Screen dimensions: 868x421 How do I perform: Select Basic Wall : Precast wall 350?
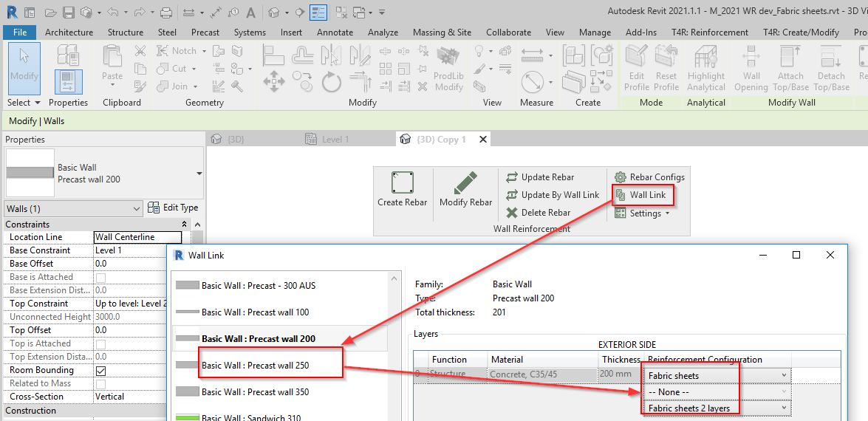(x=255, y=391)
